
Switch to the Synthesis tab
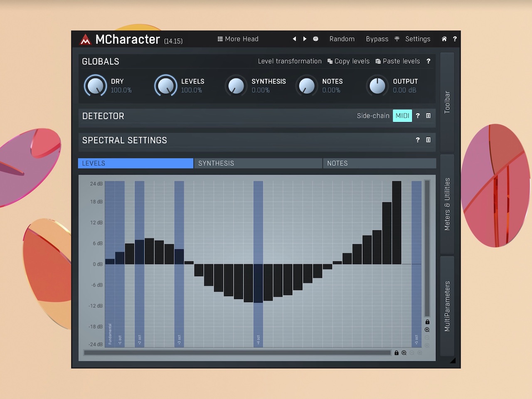click(258, 163)
